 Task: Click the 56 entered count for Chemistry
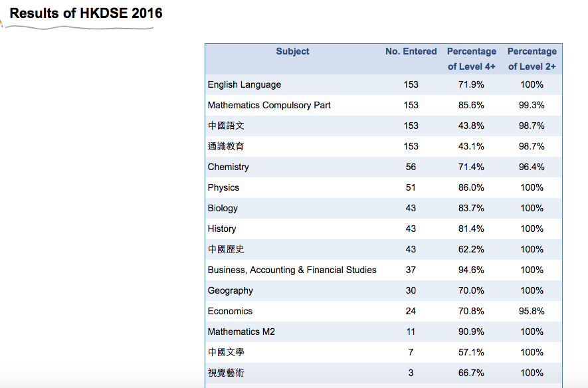pyautogui.click(x=411, y=167)
